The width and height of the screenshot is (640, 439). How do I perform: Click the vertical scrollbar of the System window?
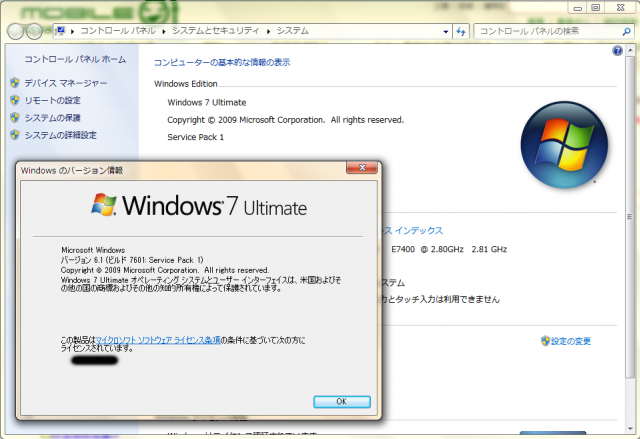pyautogui.click(x=629, y=216)
